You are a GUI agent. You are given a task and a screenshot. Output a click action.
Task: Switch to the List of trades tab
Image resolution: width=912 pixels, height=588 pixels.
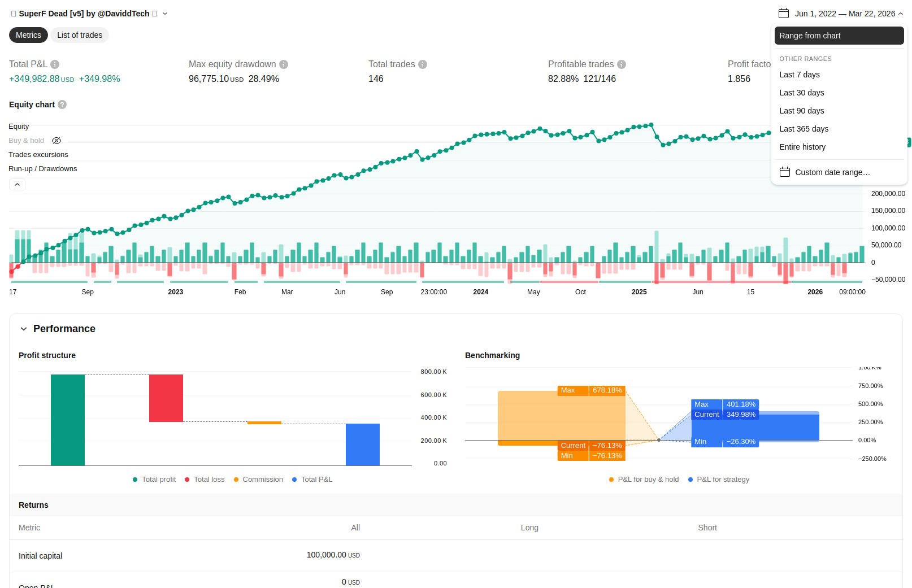tap(80, 35)
